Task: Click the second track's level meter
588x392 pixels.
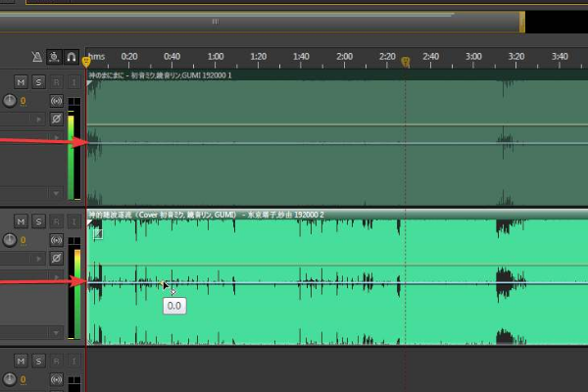Action: (74, 288)
